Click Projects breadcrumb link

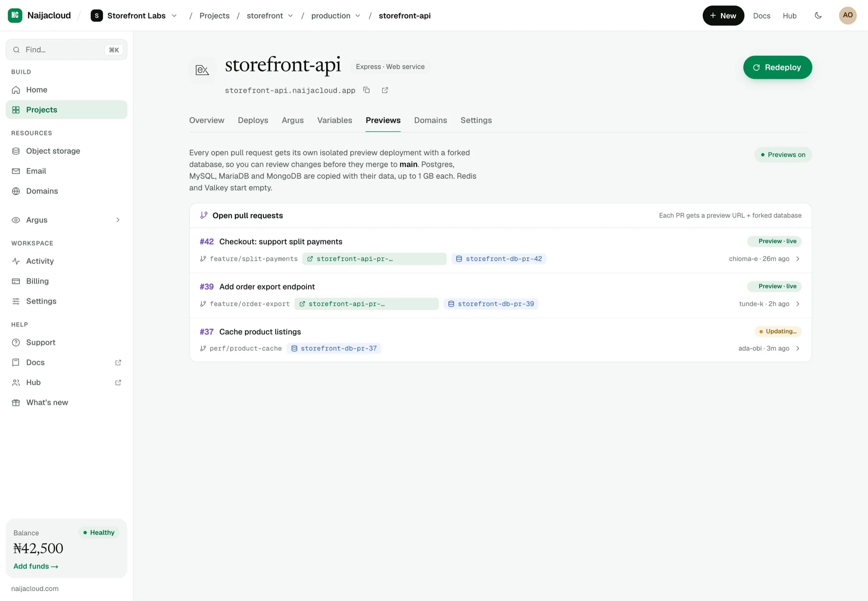(x=214, y=16)
